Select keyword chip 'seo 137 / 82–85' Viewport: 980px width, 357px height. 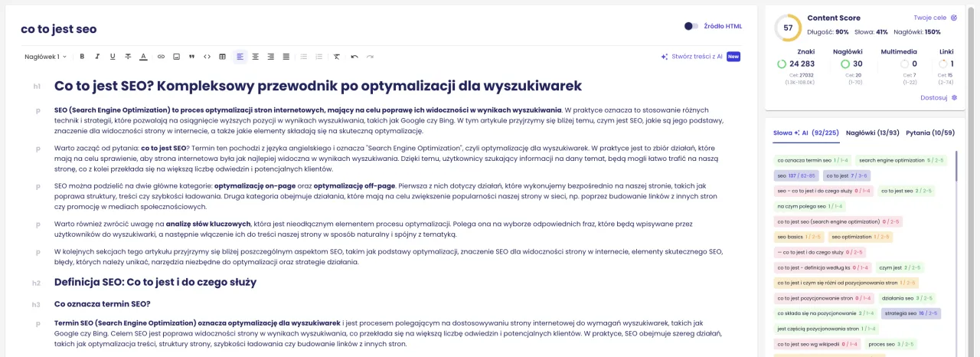pyautogui.click(x=796, y=175)
